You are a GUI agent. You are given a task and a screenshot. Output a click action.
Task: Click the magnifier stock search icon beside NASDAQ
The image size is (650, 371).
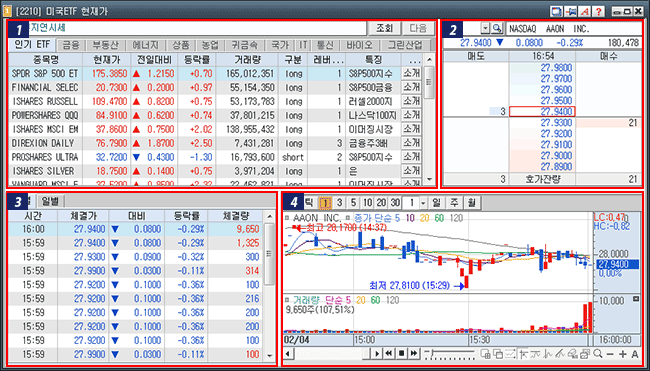pyautogui.click(x=497, y=28)
